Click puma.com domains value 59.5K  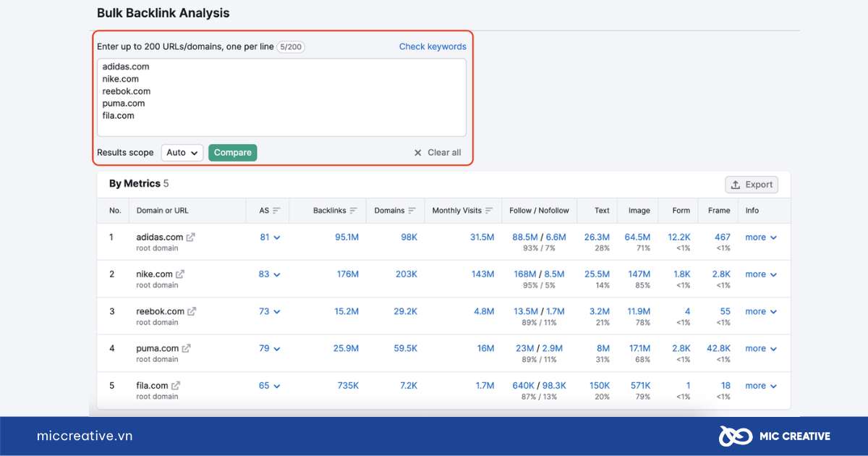(x=405, y=348)
